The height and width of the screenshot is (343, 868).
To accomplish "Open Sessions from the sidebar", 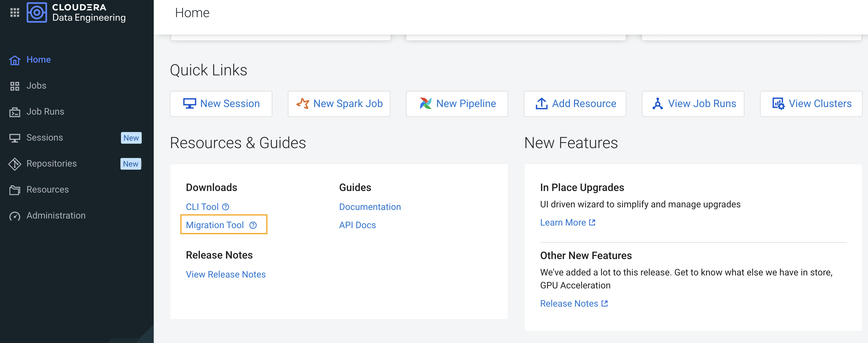I will tap(44, 138).
